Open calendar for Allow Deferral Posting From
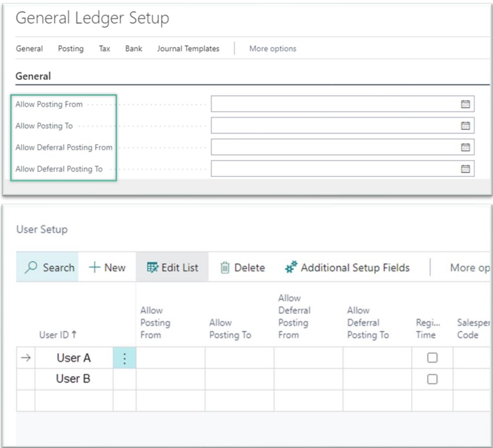493x448 pixels. [x=465, y=147]
